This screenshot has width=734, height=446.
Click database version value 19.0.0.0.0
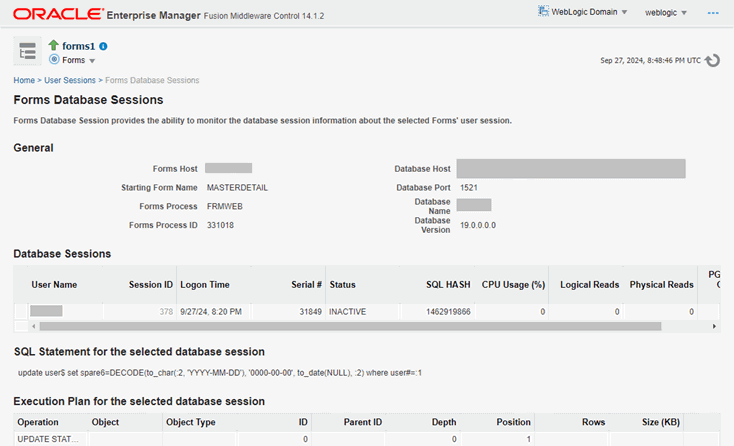coord(478,225)
